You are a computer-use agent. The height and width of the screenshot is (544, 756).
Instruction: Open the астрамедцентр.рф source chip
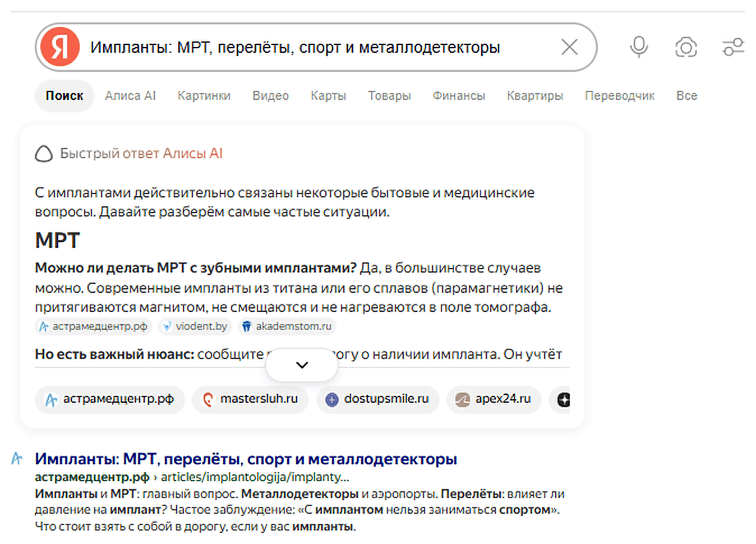[110, 399]
